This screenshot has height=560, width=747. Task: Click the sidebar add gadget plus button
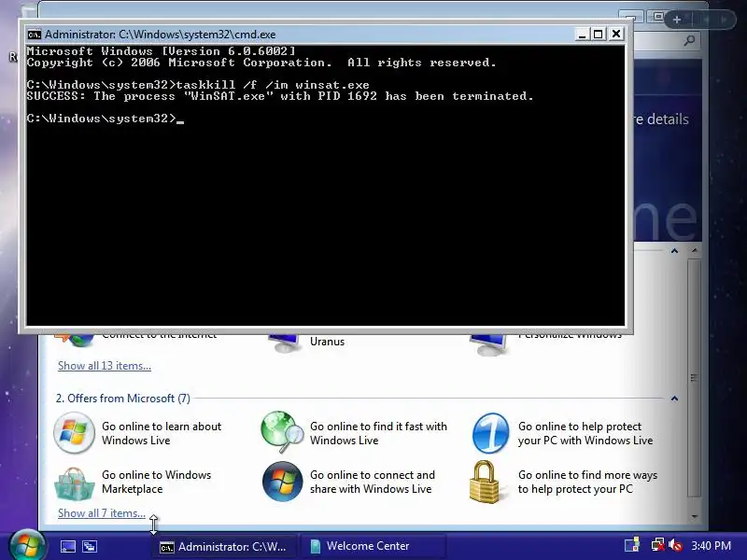676,20
